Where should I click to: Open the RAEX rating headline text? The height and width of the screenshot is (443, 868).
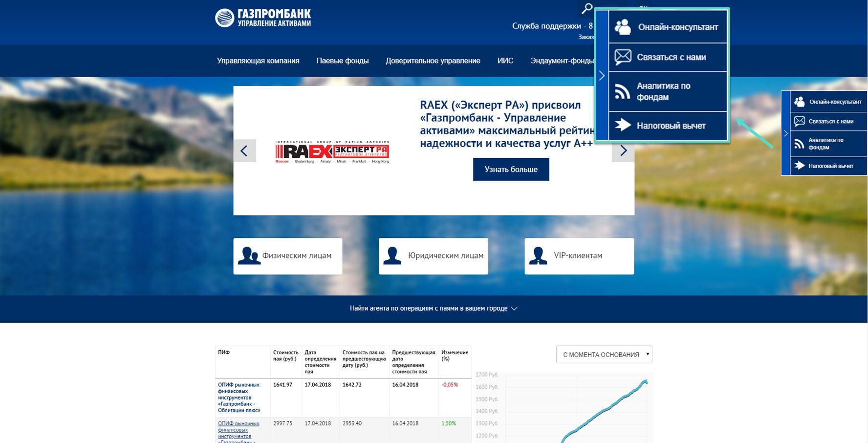(x=506, y=124)
